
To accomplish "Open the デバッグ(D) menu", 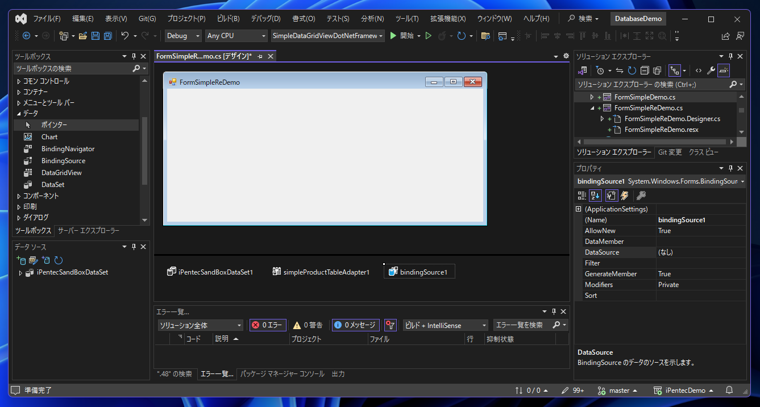I will pyautogui.click(x=265, y=19).
